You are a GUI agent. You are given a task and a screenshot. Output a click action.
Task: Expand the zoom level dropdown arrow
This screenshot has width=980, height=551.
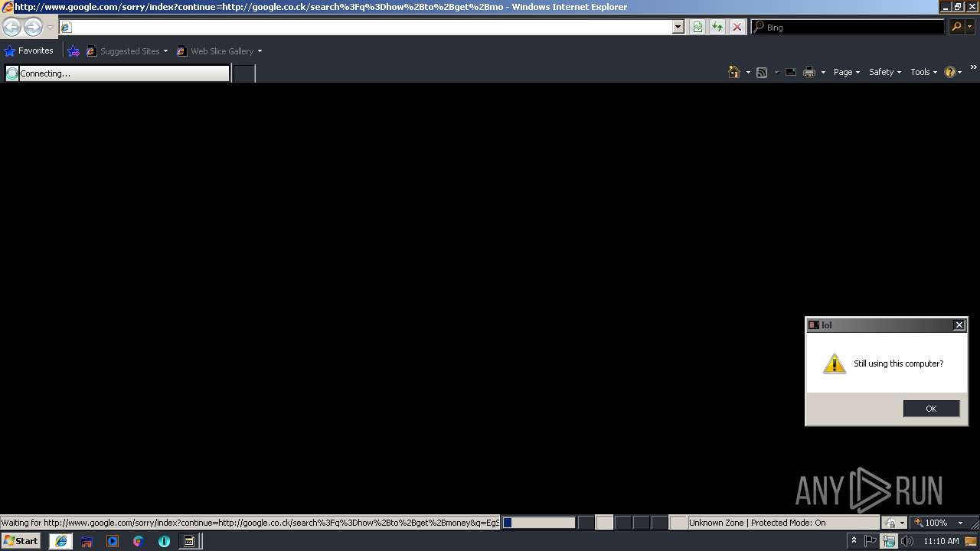pyautogui.click(x=960, y=523)
